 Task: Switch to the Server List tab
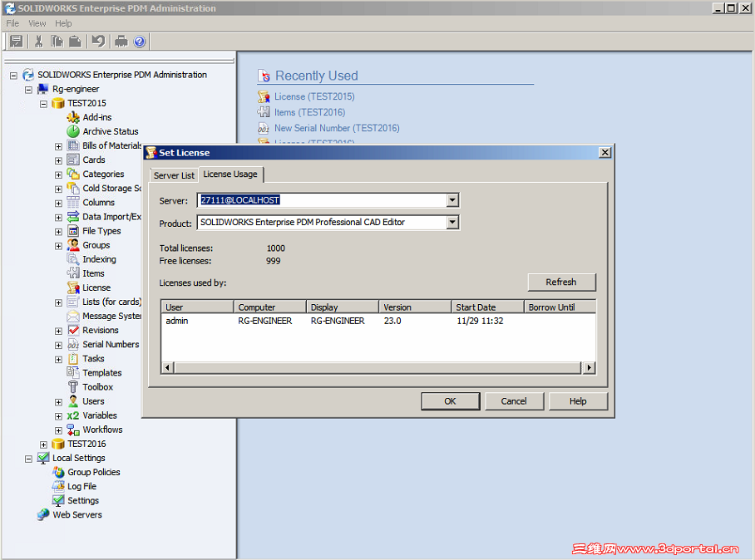click(x=174, y=175)
